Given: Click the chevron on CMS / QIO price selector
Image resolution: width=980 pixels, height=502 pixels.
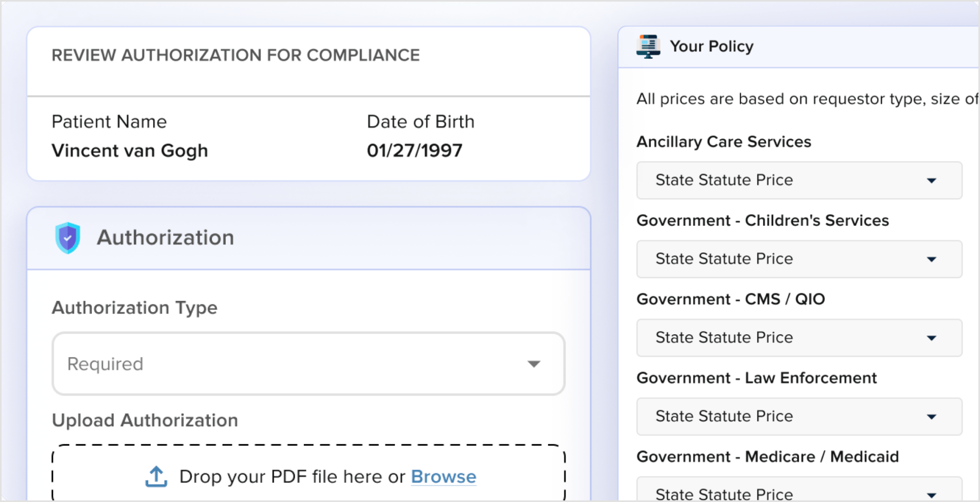Looking at the screenshot, I should click(x=932, y=338).
